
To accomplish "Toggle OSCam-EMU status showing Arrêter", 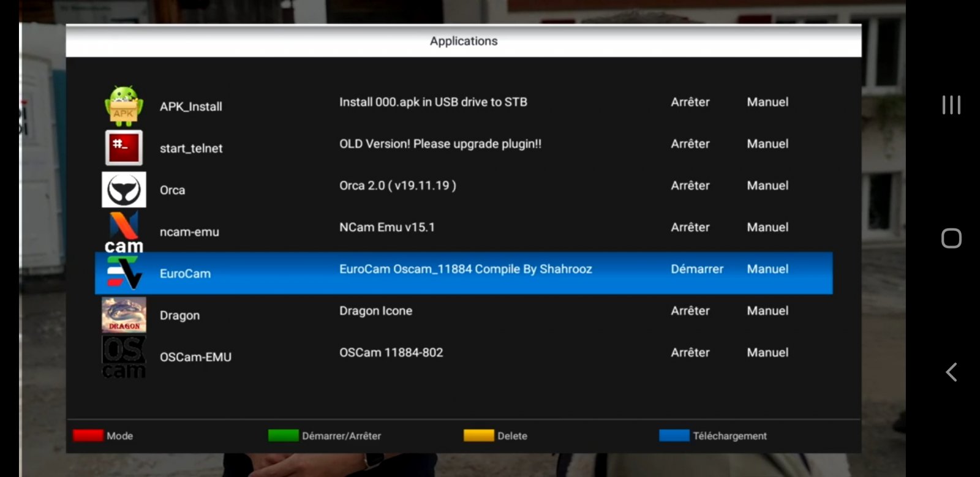I will click(690, 353).
